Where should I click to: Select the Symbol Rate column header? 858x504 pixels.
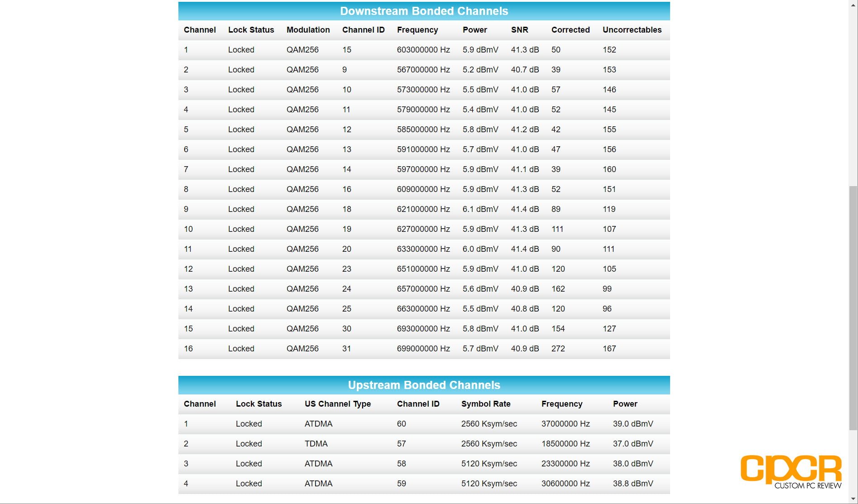pyautogui.click(x=486, y=404)
